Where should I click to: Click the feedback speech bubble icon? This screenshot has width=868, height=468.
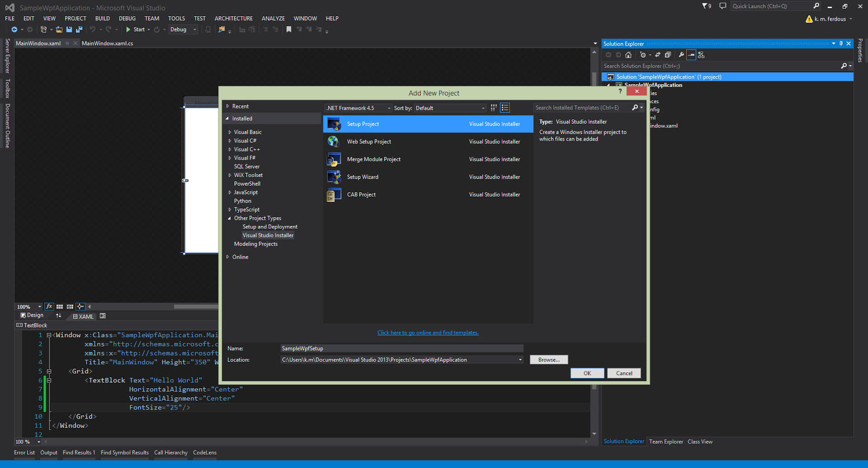tap(723, 6)
